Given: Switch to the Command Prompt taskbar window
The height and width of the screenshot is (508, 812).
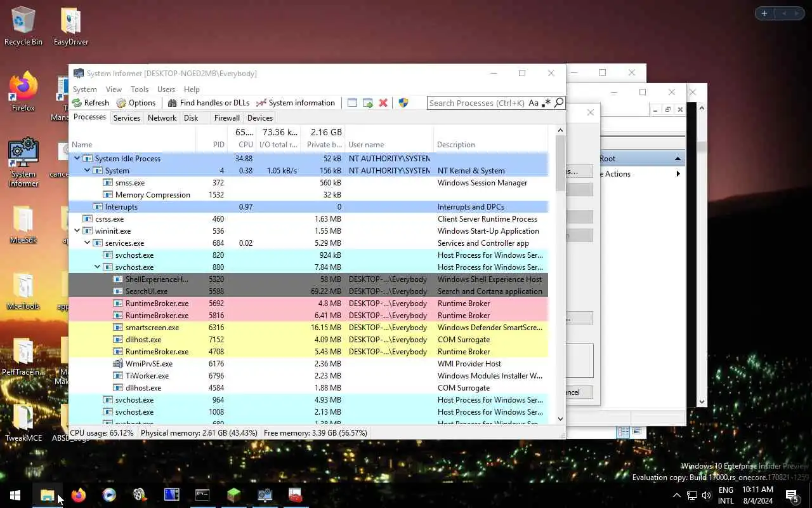Looking at the screenshot, I should [x=202, y=495].
